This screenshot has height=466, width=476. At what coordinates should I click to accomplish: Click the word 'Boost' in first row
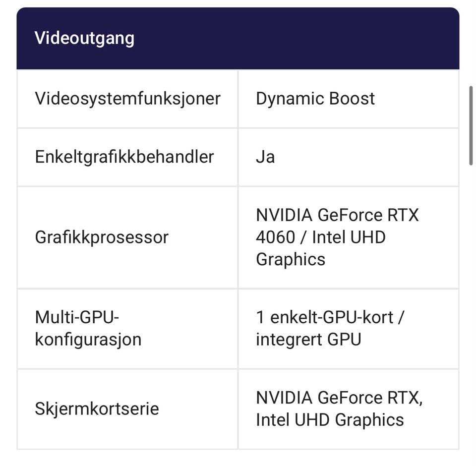(355, 98)
